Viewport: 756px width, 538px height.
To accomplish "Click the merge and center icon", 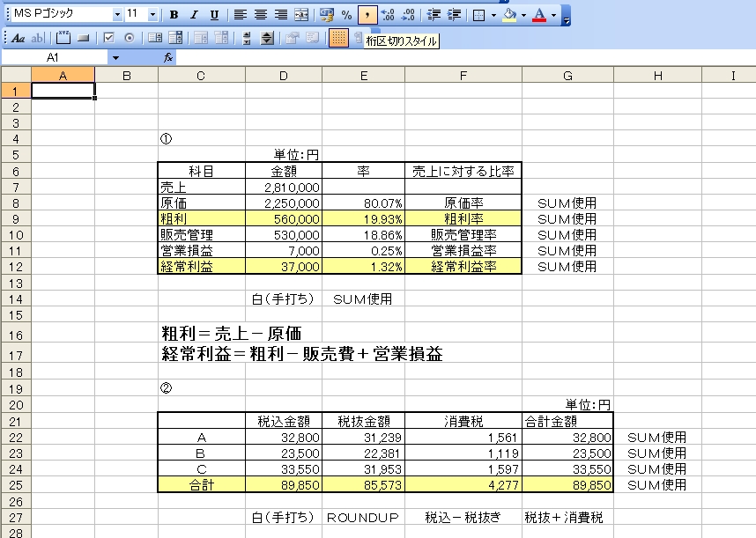I will [x=301, y=15].
